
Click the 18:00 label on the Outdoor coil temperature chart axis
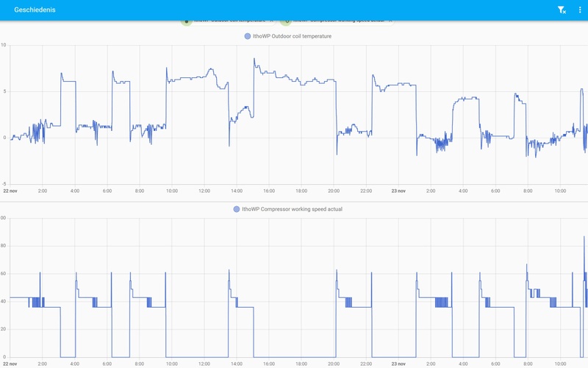301,191
